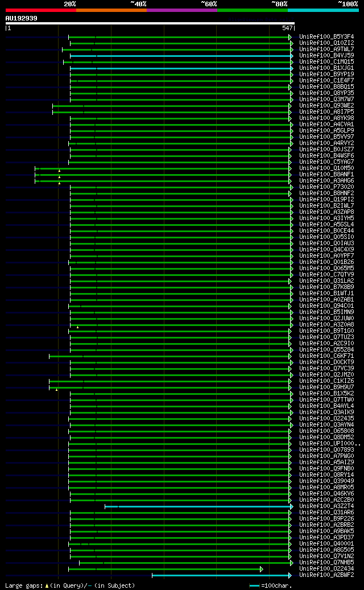Click the =100char. scale legend bar
Screen dimensions: 364x590
(x=255, y=586)
